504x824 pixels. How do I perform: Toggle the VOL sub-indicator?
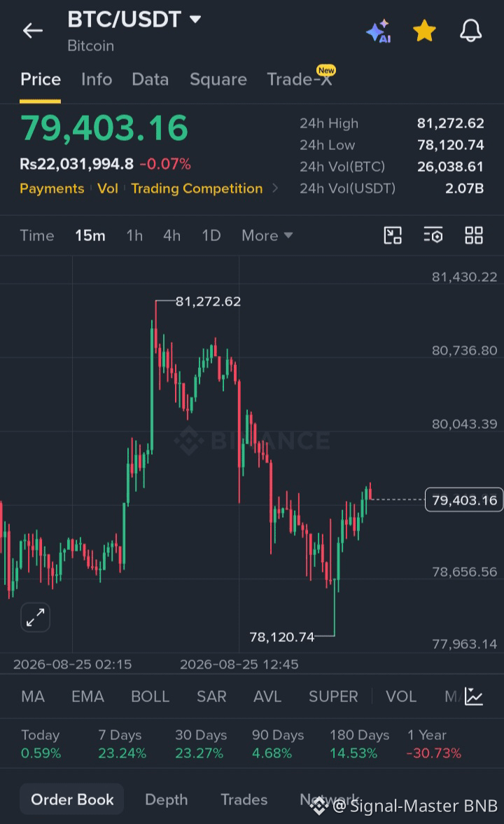401,696
